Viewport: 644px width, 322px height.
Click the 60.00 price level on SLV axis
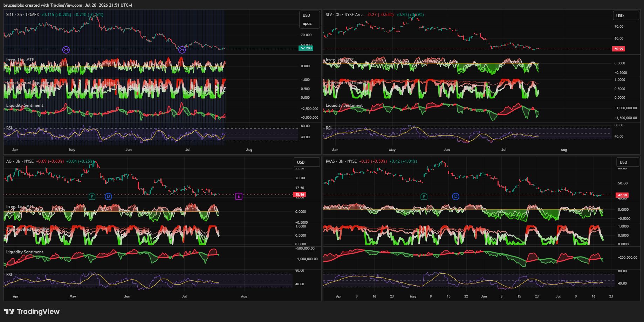[x=619, y=38]
